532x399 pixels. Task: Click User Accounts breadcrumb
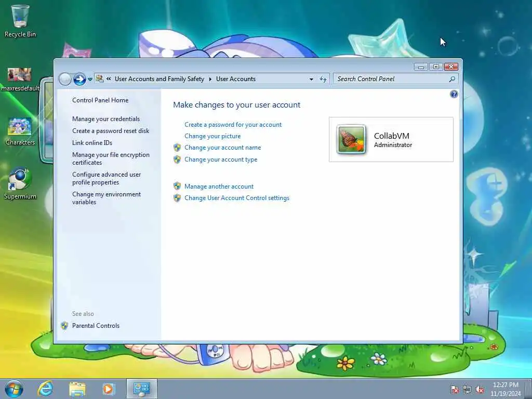[x=236, y=79]
